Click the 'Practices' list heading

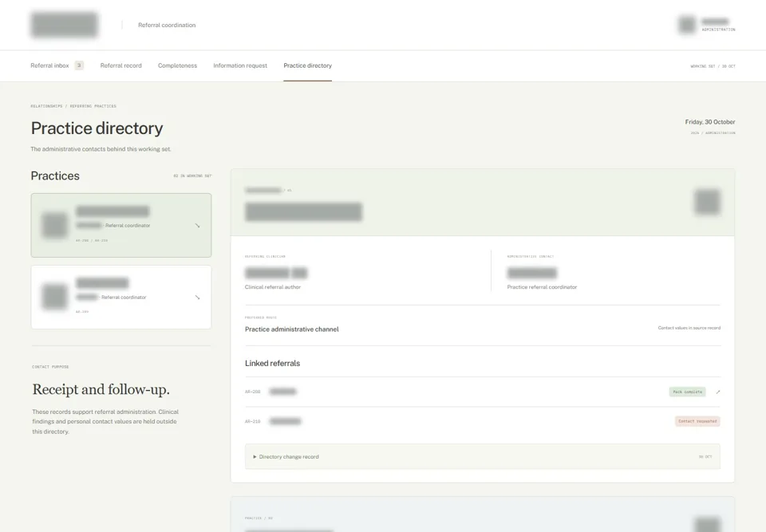[x=55, y=175]
